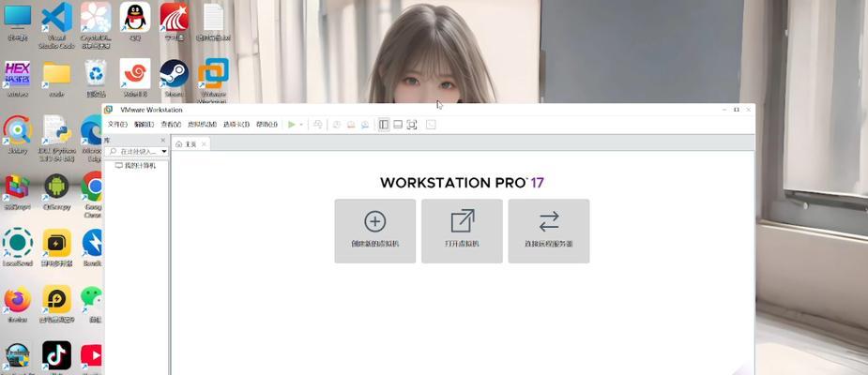Close the 主页 home tab
The height and width of the screenshot is (375, 868).
point(204,143)
